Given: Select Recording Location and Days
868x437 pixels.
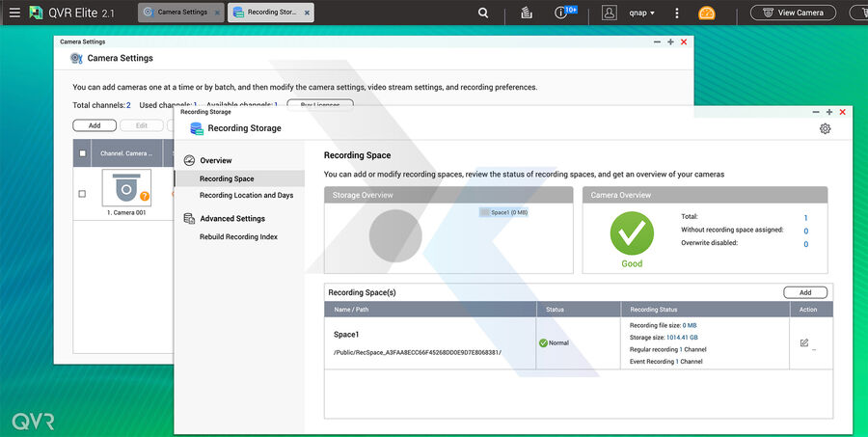Looking at the screenshot, I should 246,195.
